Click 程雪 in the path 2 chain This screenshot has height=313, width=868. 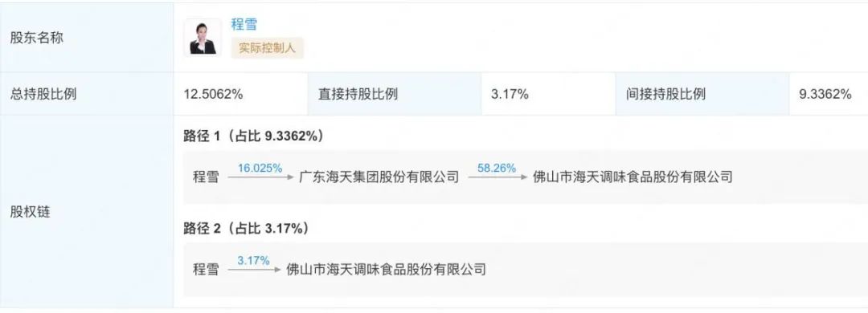click(x=206, y=270)
